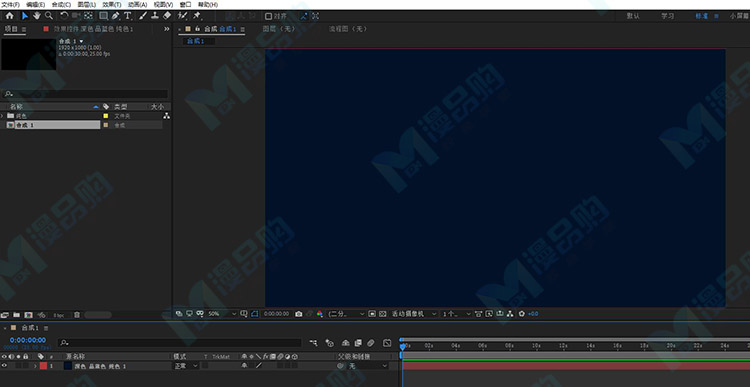The image size is (750, 387).
Task: Click the Home icon
Action: point(10,16)
